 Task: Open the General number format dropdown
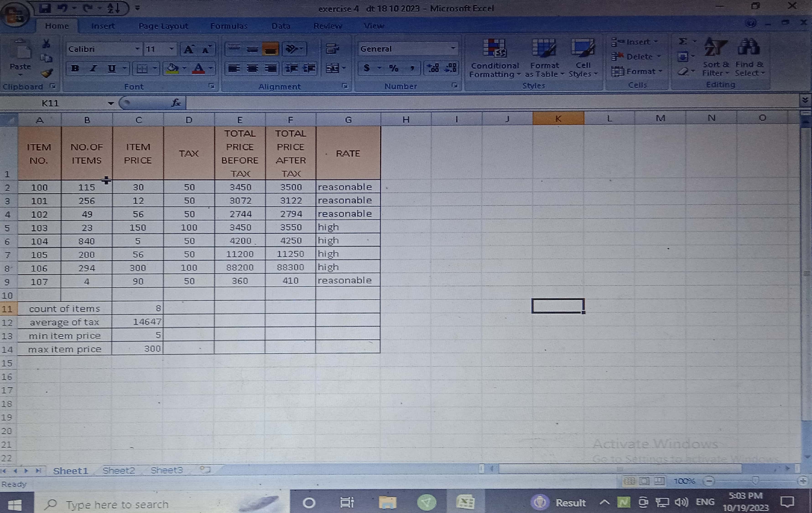pyautogui.click(x=453, y=49)
